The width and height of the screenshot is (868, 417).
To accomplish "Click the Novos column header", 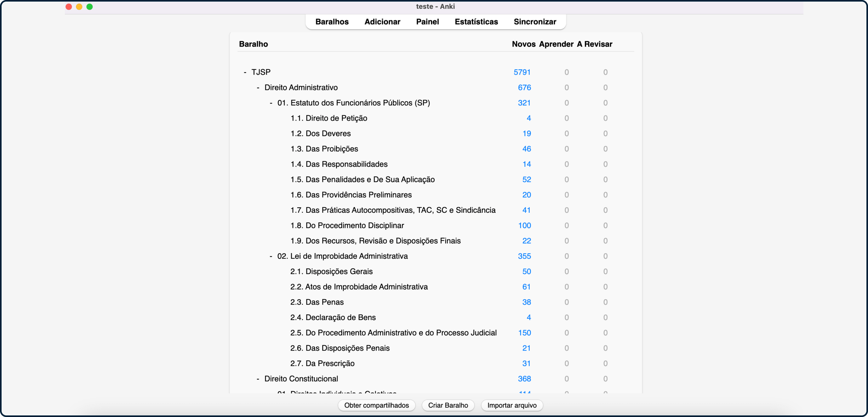I will [x=524, y=44].
